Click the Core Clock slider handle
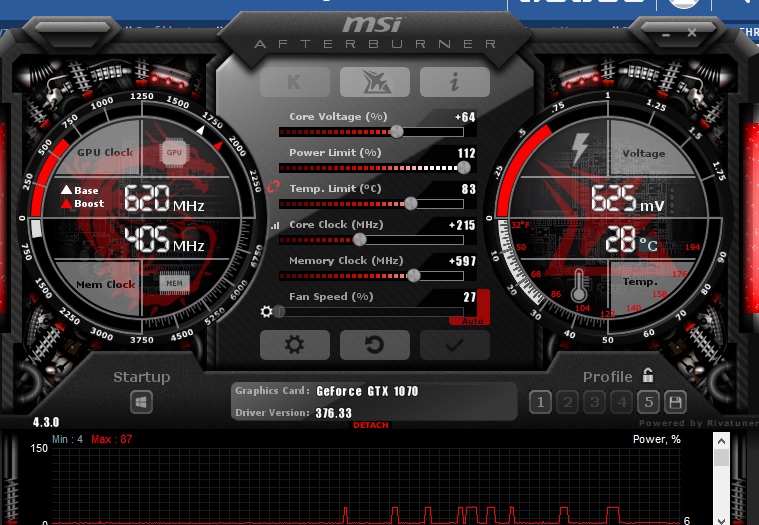 click(360, 239)
